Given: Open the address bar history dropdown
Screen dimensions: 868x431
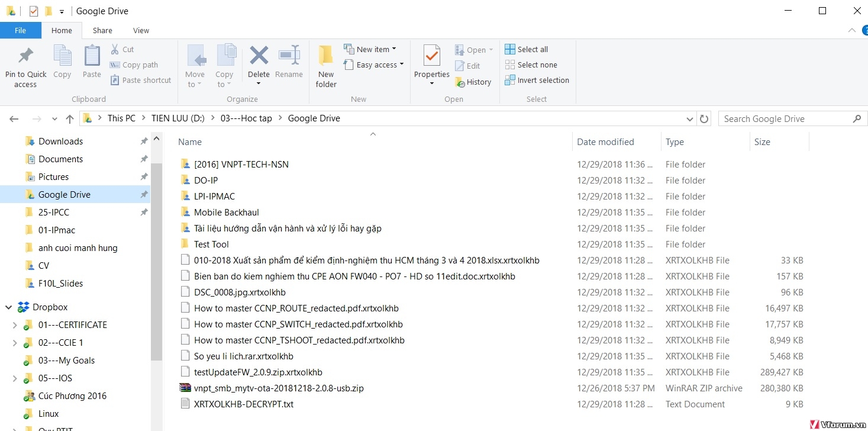Looking at the screenshot, I should tap(690, 118).
